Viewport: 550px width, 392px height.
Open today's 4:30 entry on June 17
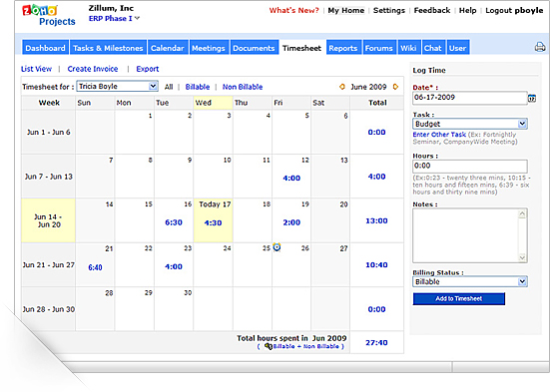click(x=213, y=222)
